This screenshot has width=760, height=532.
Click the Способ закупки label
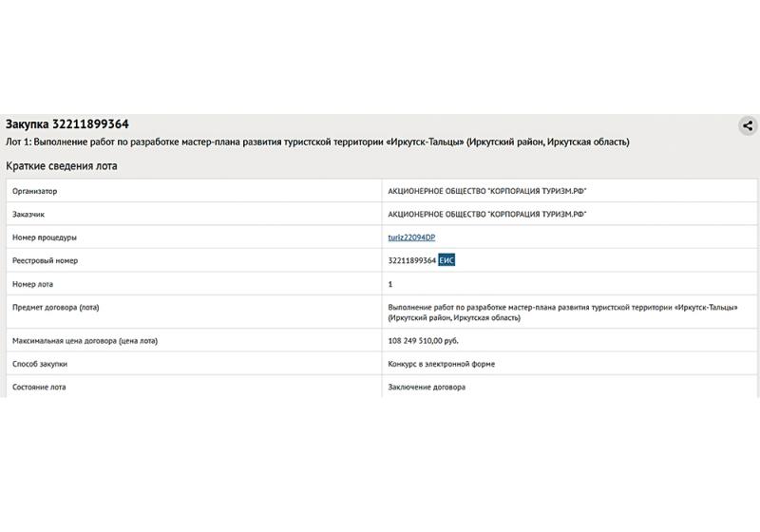click(x=39, y=364)
